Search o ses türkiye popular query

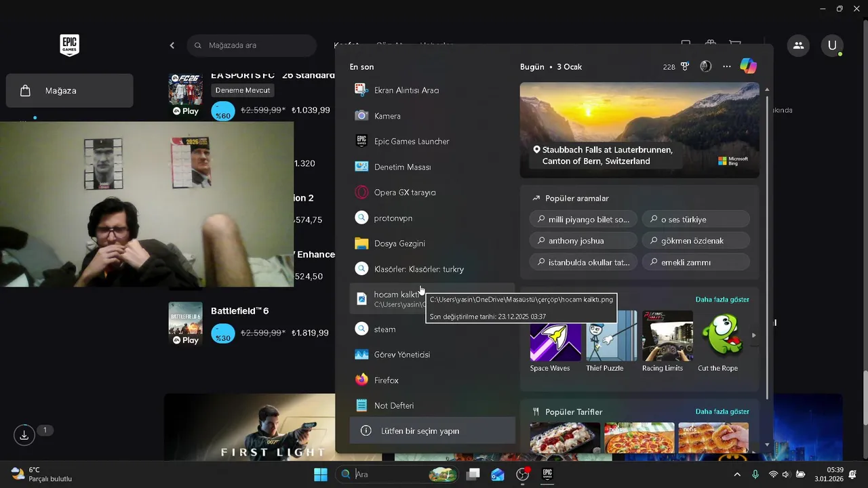[x=696, y=220]
